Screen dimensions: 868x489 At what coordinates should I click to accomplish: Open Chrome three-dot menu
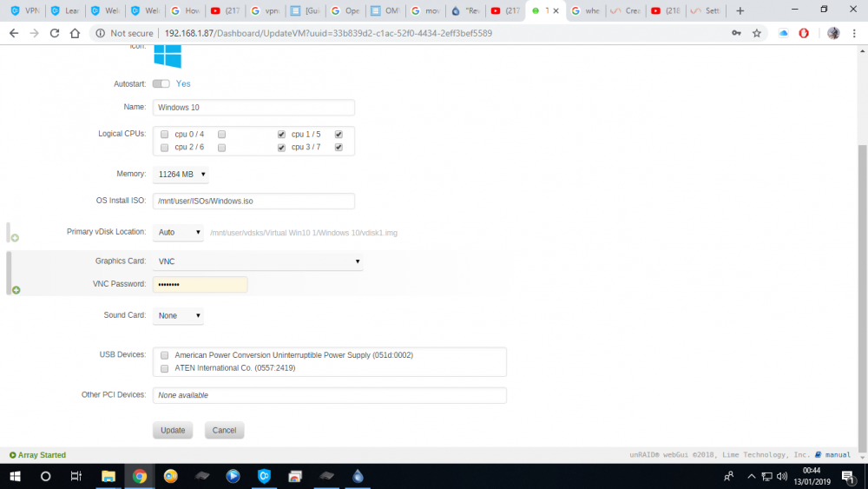(854, 33)
